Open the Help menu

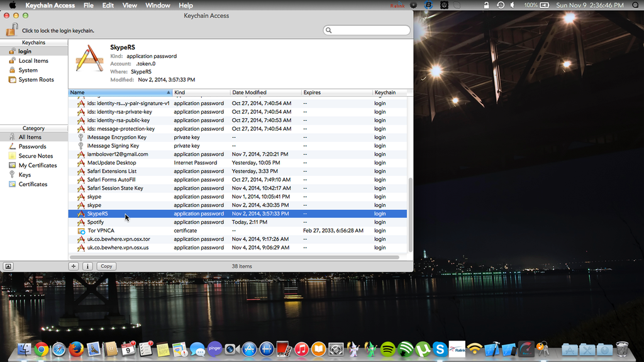[186, 5]
